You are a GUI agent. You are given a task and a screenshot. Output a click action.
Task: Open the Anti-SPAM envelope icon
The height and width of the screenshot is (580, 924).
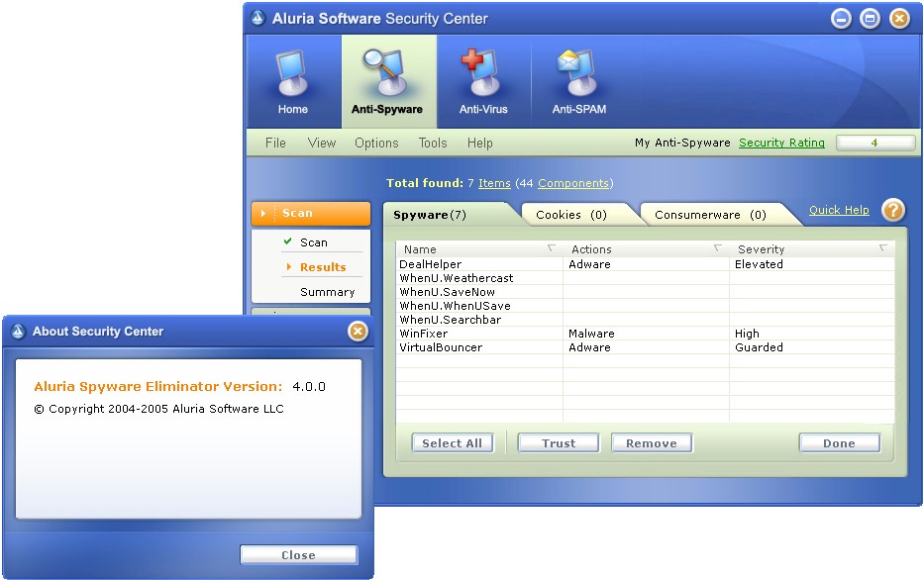coord(578,73)
